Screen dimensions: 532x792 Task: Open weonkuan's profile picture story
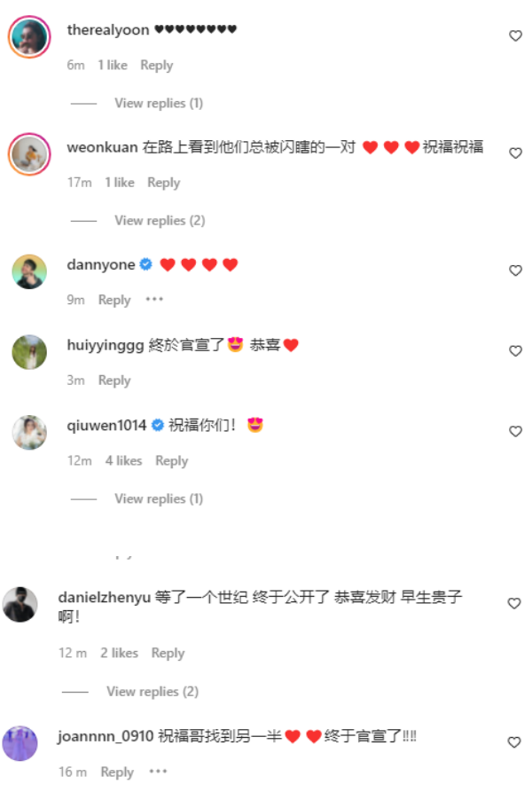(x=29, y=154)
